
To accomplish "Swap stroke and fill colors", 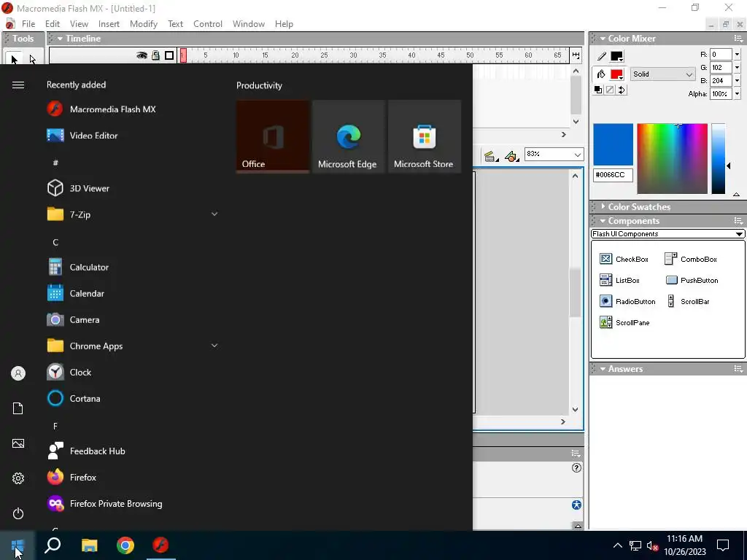I will pyautogui.click(x=622, y=90).
